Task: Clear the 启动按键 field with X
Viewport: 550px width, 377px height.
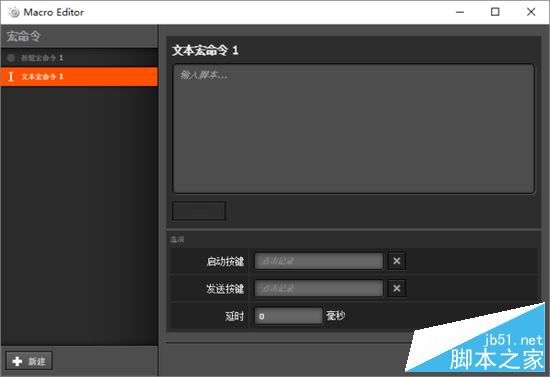Action: (x=397, y=261)
